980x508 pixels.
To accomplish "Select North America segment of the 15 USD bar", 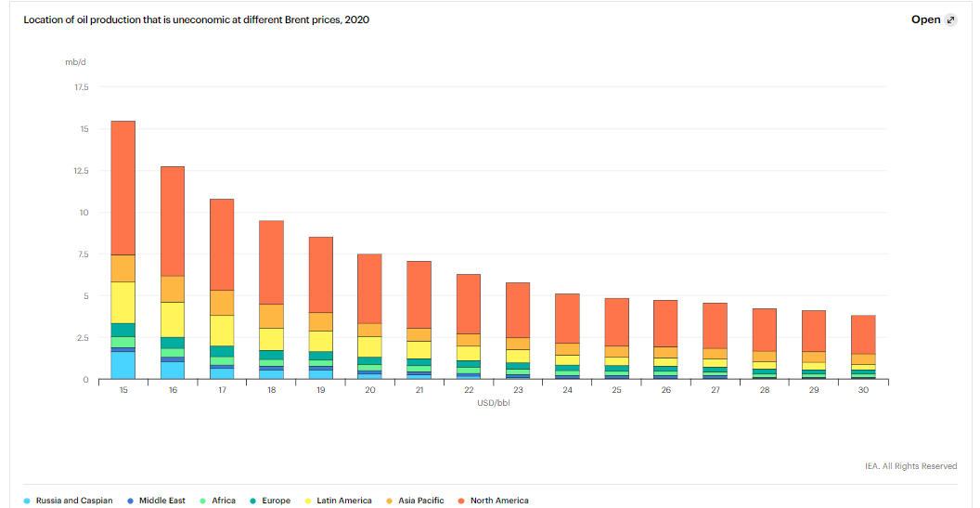I will click(x=123, y=188).
